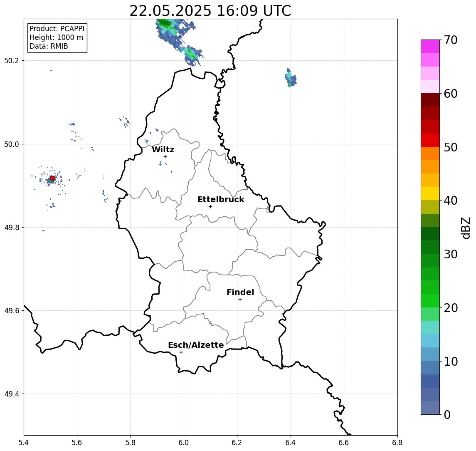Click the cross marker below the Wiltz label
Viewport: 476px width, 451px height.
pyautogui.click(x=165, y=156)
